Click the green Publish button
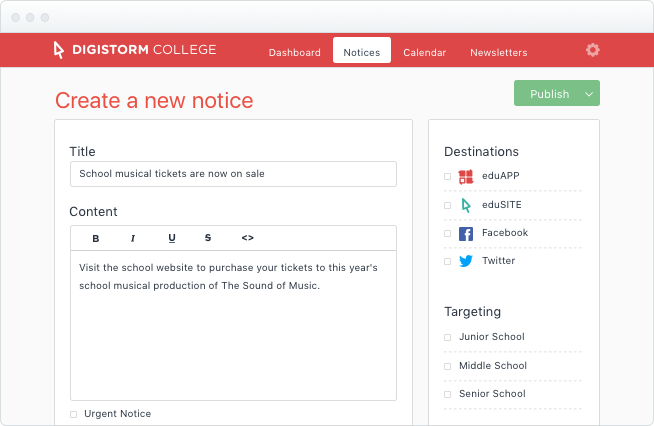 pyautogui.click(x=549, y=94)
